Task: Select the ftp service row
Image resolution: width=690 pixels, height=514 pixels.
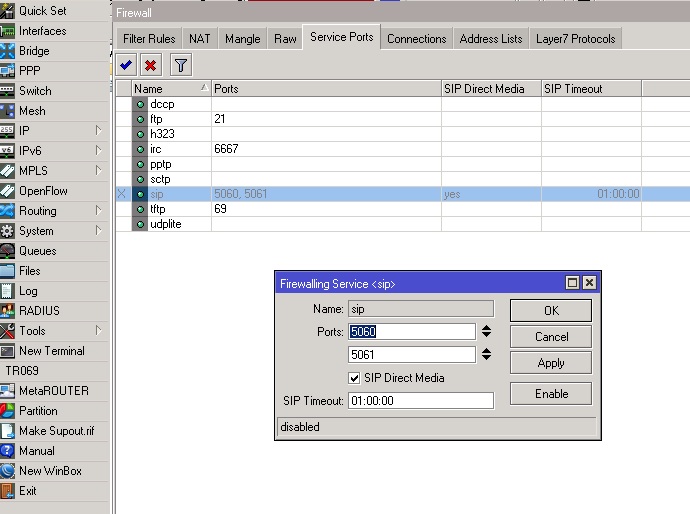Action: pos(403,119)
